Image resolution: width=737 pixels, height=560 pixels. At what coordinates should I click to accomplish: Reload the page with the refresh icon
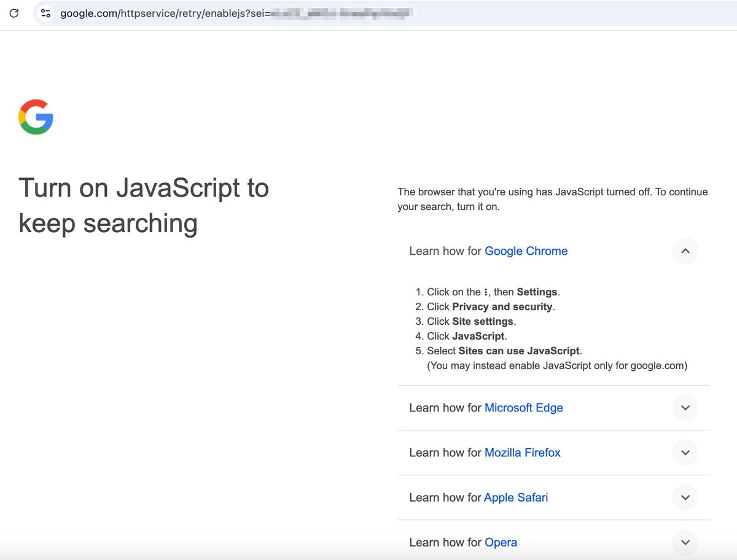[x=14, y=13]
